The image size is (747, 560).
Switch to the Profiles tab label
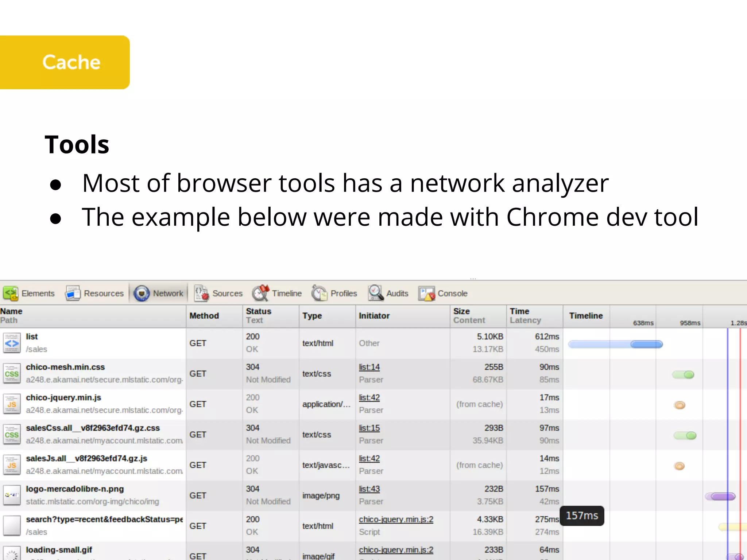[x=344, y=293]
